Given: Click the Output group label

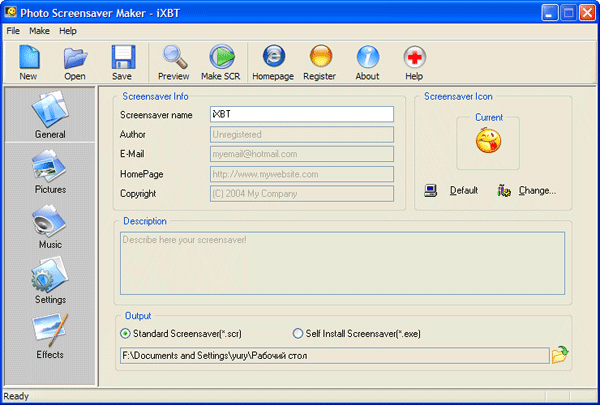Looking at the screenshot, I should coord(138,316).
